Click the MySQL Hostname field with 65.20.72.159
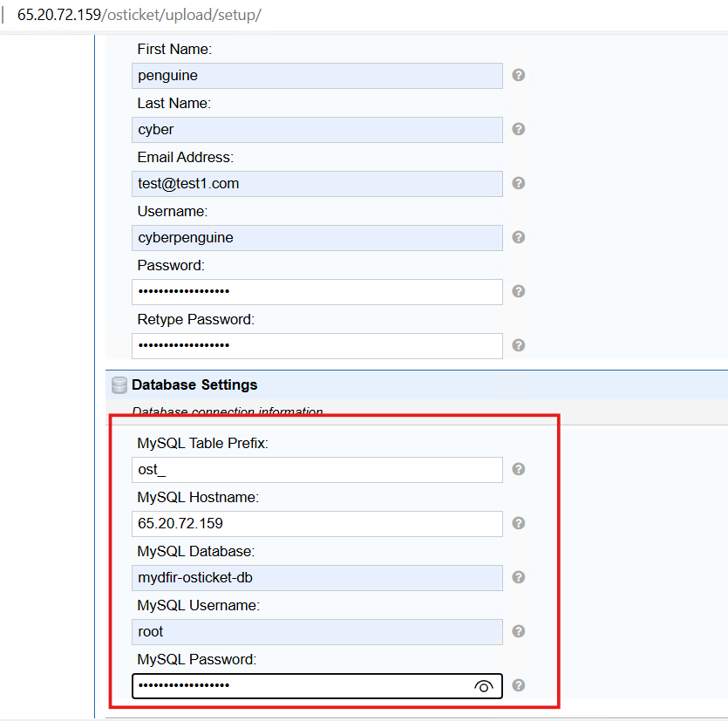The image size is (728, 721). 317,524
